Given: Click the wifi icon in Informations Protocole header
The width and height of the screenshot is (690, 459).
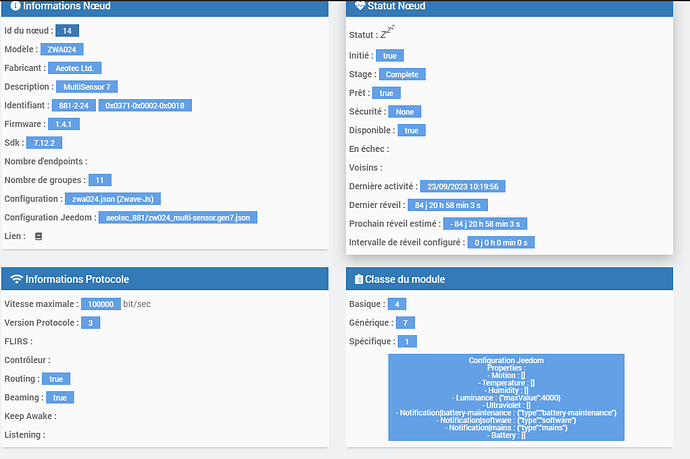Looking at the screenshot, I should click(x=16, y=279).
